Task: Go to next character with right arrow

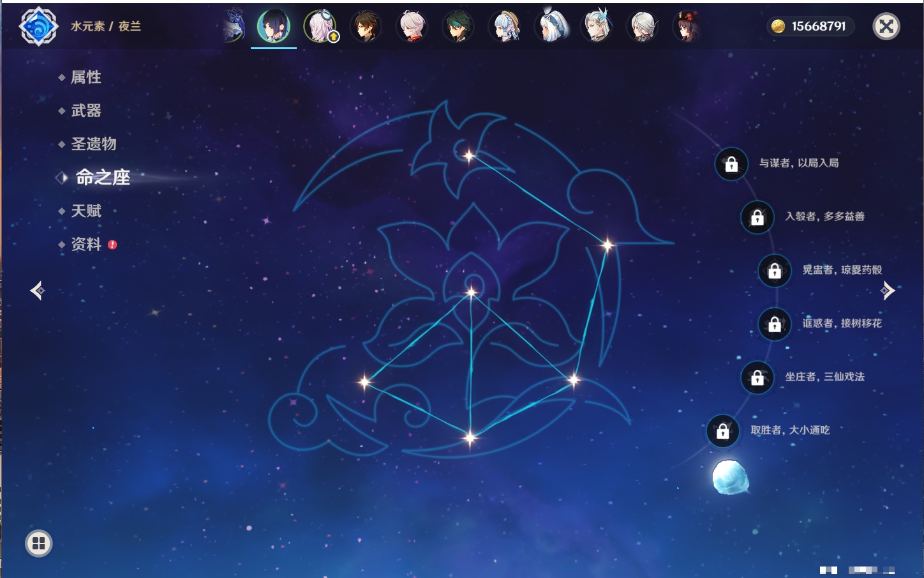Action: click(887, 291)
